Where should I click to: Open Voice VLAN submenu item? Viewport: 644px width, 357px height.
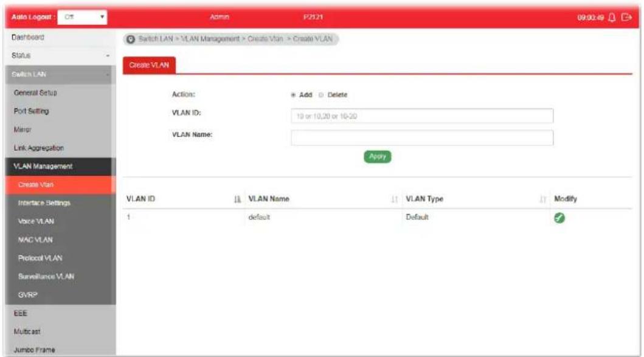point(60,221)
